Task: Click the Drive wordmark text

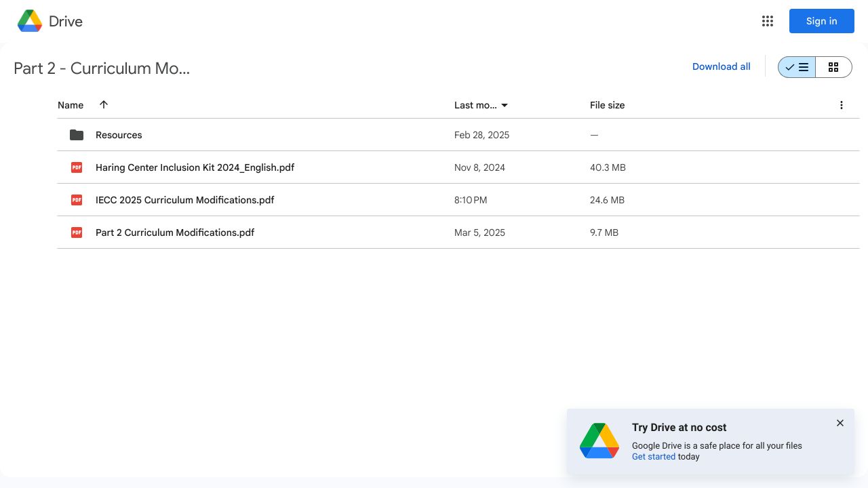Action: point(66,21)
